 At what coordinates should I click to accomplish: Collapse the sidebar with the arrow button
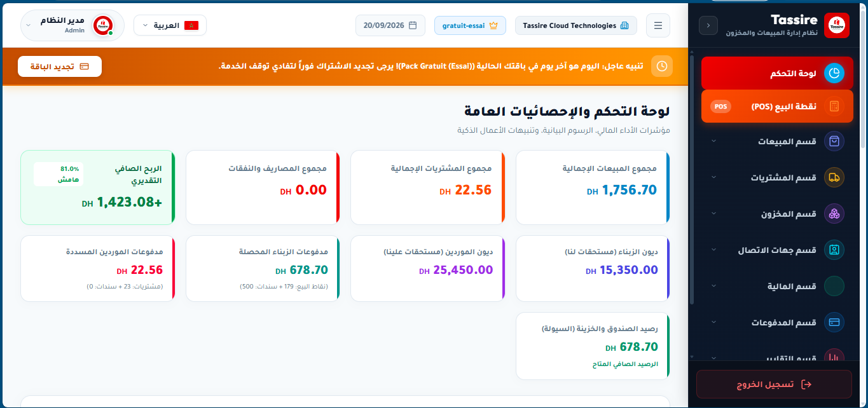click(708, 25)
